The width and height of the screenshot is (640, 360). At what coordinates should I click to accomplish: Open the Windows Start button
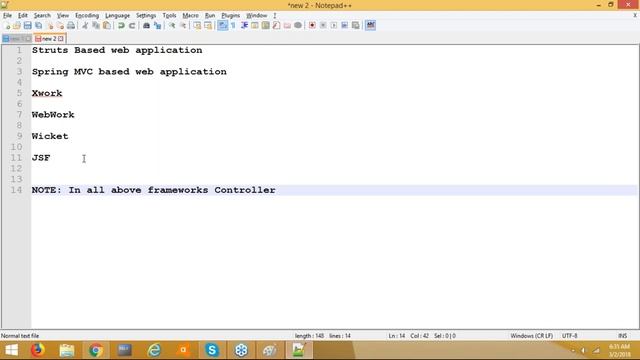11,350
